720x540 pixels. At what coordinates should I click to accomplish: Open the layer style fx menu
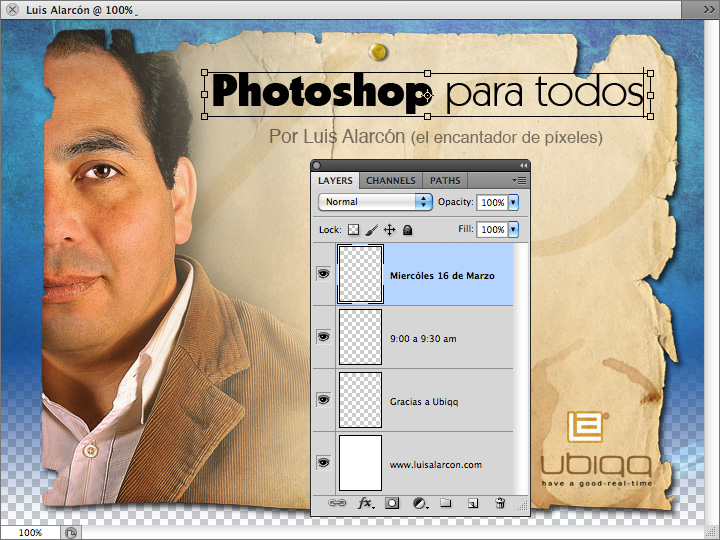[x=366, y=503]
